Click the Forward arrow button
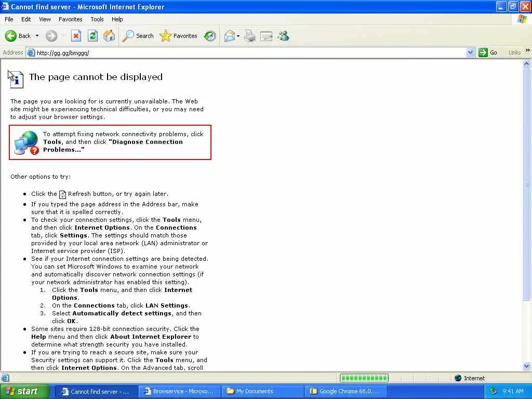 [x=51, y=36]
